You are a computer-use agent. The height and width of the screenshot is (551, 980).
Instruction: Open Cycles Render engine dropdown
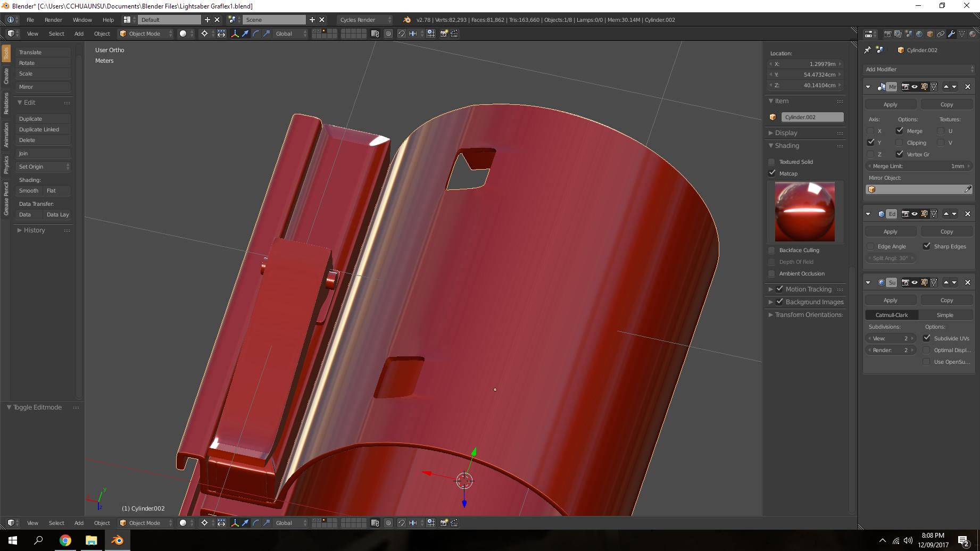coord(365,20)
